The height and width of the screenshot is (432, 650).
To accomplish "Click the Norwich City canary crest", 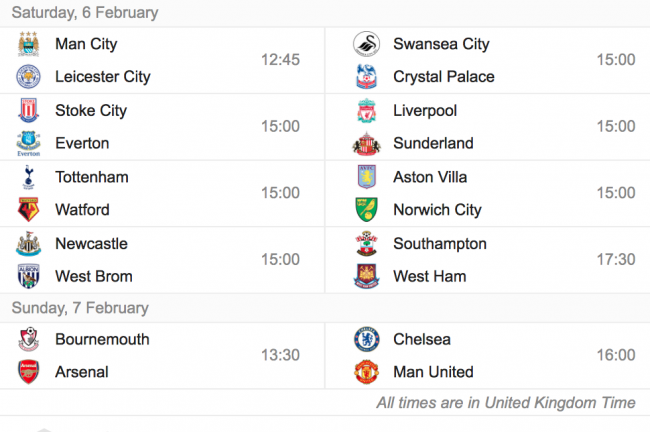I will pyautogui.click(x=366, y=209).
